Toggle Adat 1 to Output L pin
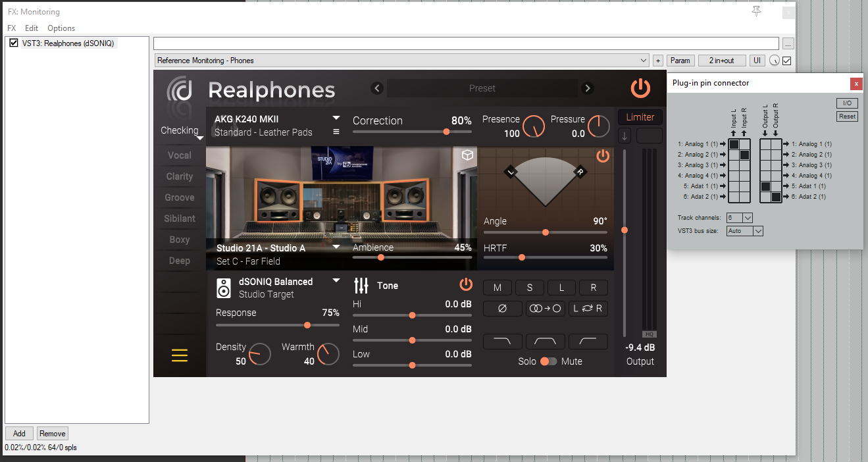 point(765,186)
